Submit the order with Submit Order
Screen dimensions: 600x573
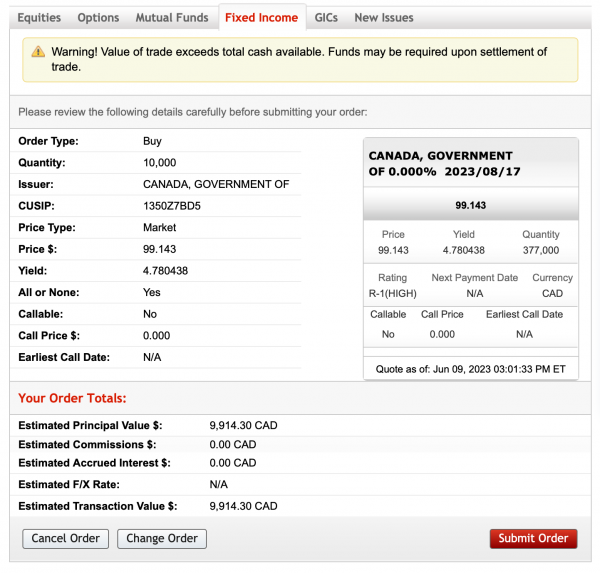click(533, 539)
